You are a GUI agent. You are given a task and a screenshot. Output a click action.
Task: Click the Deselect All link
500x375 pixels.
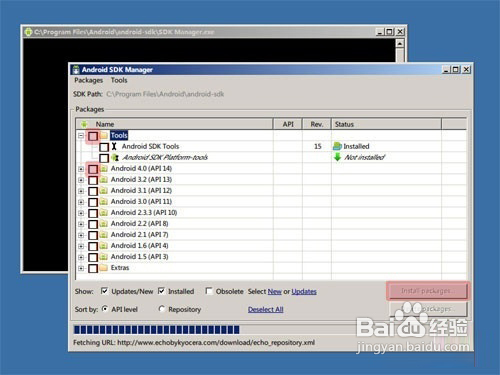(266, 309)
